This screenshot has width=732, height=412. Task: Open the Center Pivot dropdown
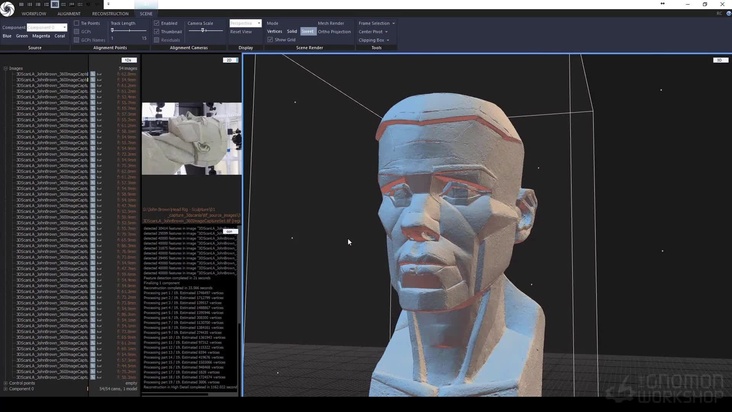click(373, 32)
